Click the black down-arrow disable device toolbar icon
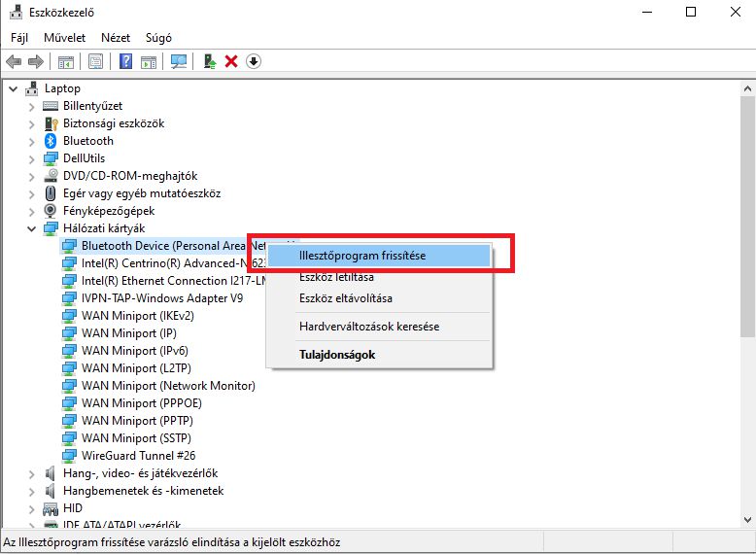Image resolution: width=756 pixels, height=554 pixels. coord(254,61)
